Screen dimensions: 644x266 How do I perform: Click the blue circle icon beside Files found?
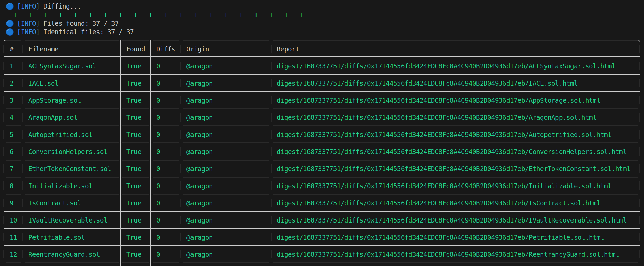tap(10, 23)
